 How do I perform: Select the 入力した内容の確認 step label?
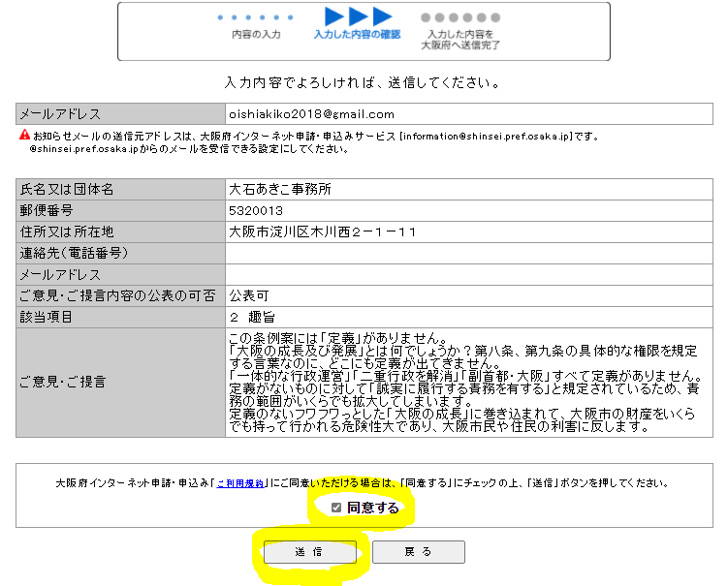pyautogui.click(x=357, y=35)
